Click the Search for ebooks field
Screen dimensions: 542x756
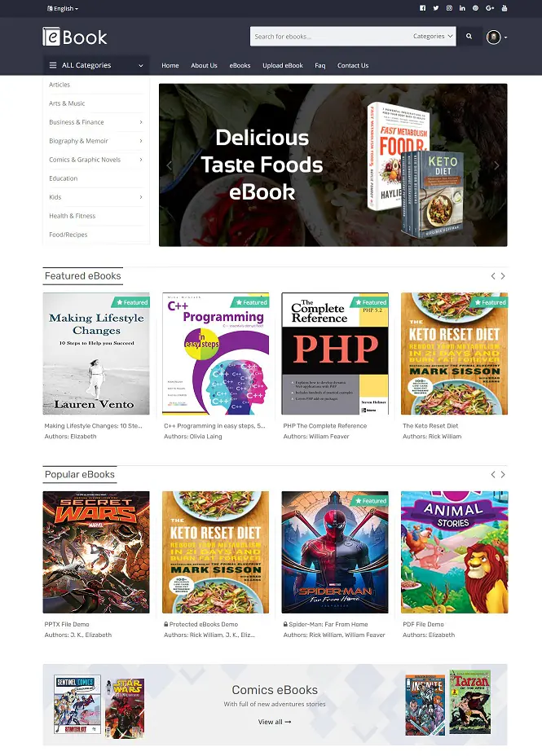330,36
